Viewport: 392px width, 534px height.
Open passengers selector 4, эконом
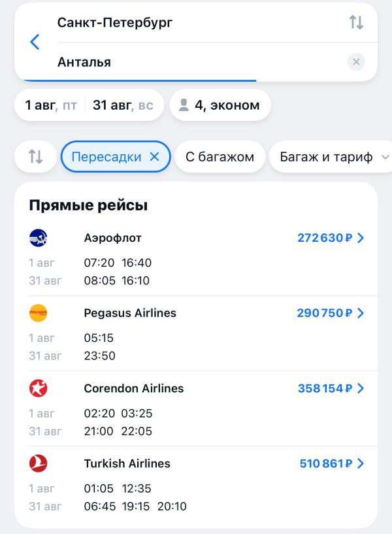pyautogui.click(x=220, y=105)
